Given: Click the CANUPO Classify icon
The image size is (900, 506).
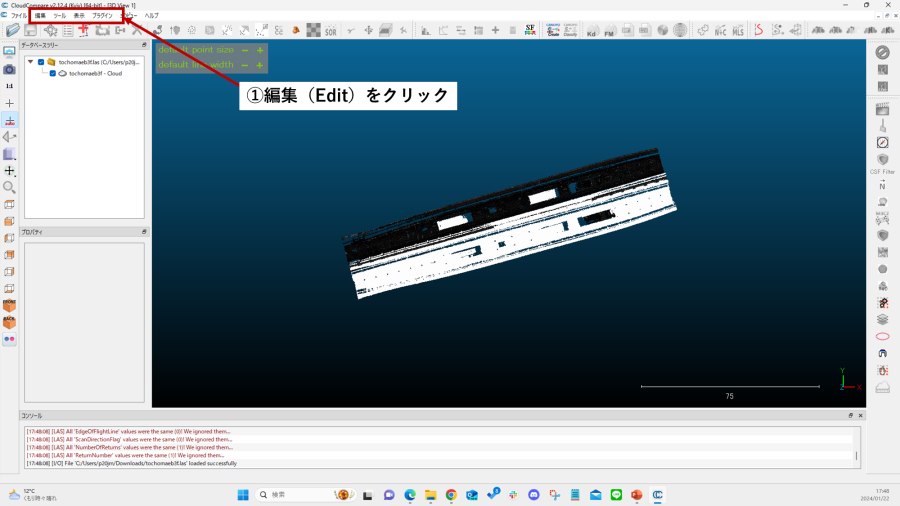Looking at the screenshot, I should coord(570,30).
